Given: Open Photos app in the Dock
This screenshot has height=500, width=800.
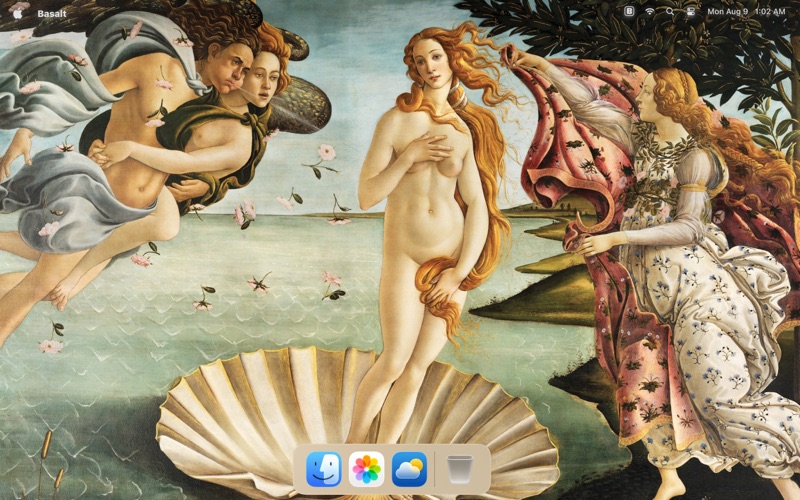Looking at the screenshot, I should [x=366, y=469].
